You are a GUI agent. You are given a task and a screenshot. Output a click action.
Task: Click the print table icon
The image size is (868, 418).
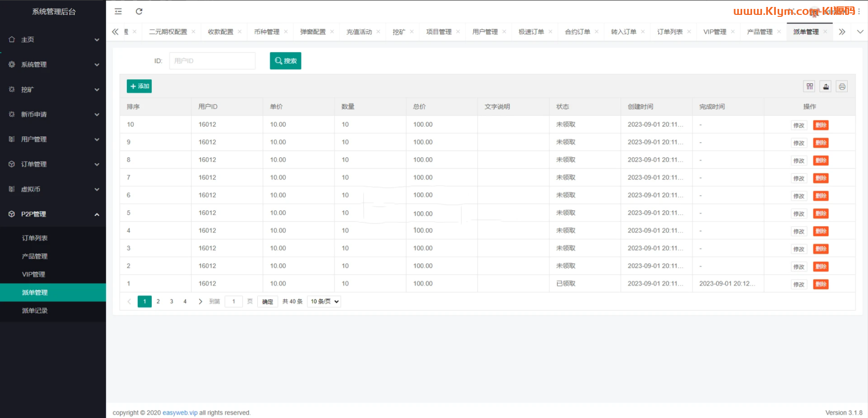(x=842, y=86)
